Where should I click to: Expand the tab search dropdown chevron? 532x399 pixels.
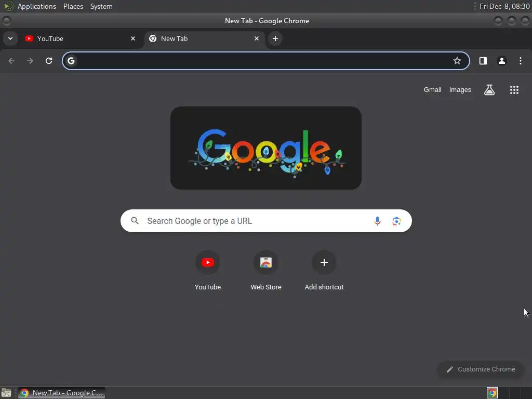(10, 38)
